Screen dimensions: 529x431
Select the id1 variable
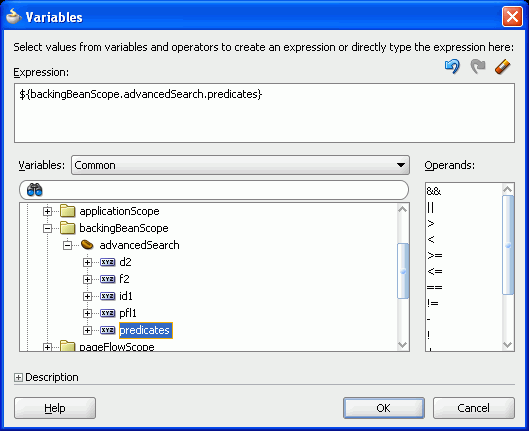[126, 296]
